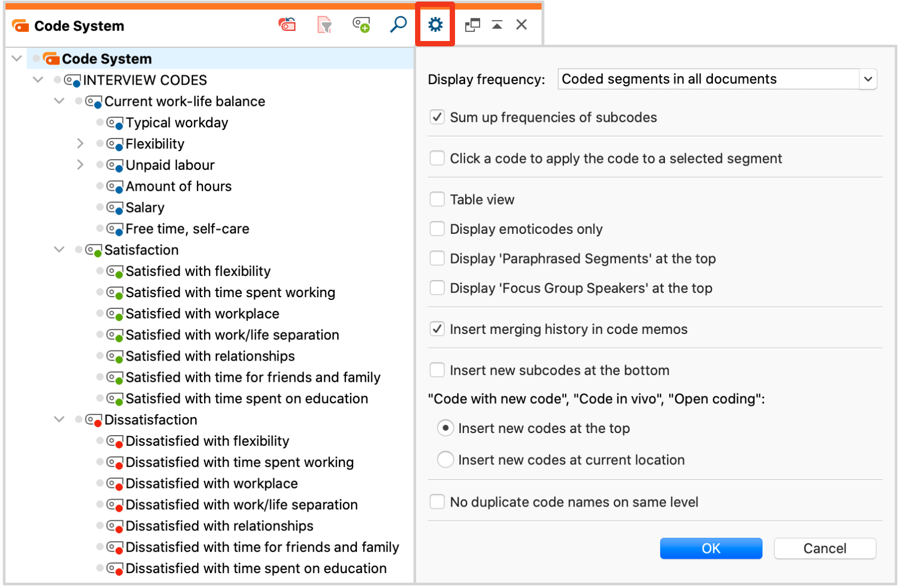This screenshot has height=588, width=901.
Task: Click the Satisfied with relationships code icon
Action: click(115, 356)
